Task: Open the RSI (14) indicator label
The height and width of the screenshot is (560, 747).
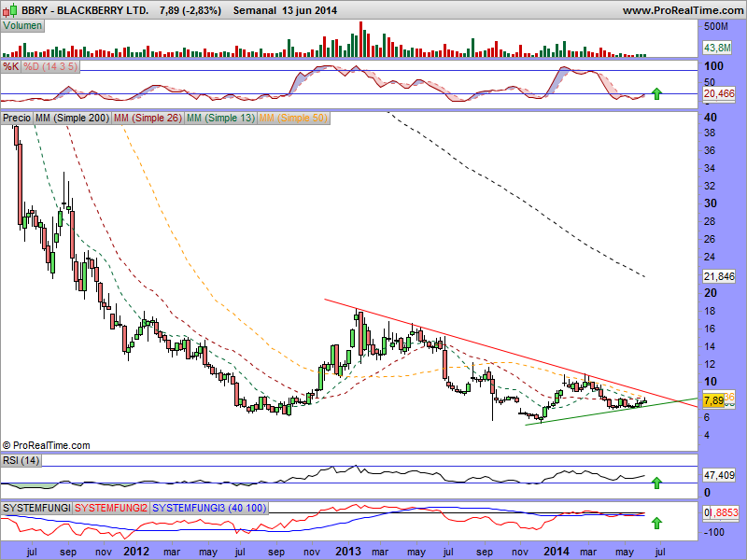Action: (x=21, y=460)
